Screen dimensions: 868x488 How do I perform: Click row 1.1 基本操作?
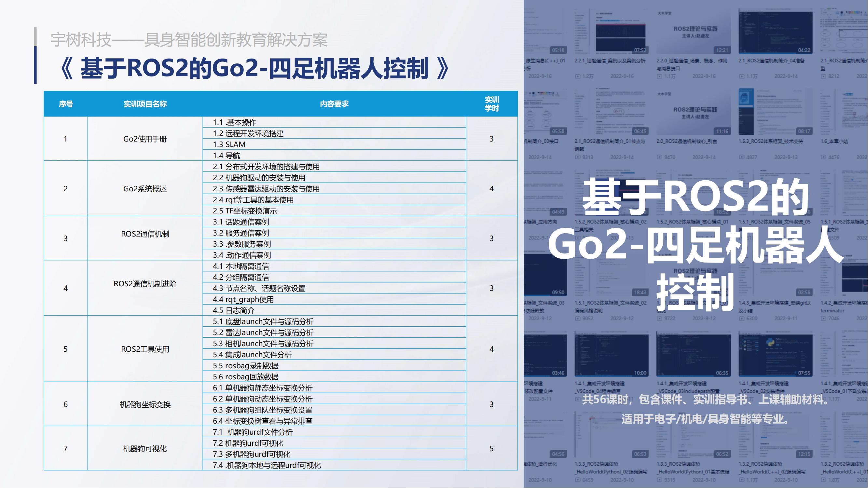coord(334,122)
